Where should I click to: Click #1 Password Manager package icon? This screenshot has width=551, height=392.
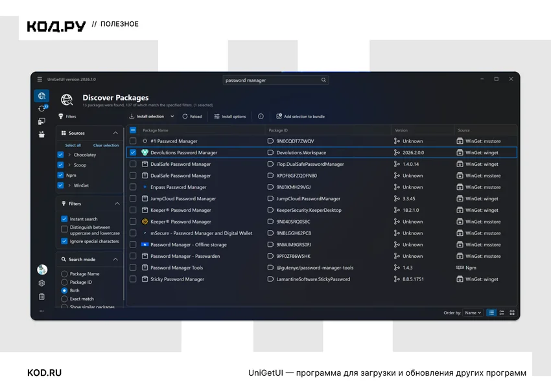(x=145, y=141)
